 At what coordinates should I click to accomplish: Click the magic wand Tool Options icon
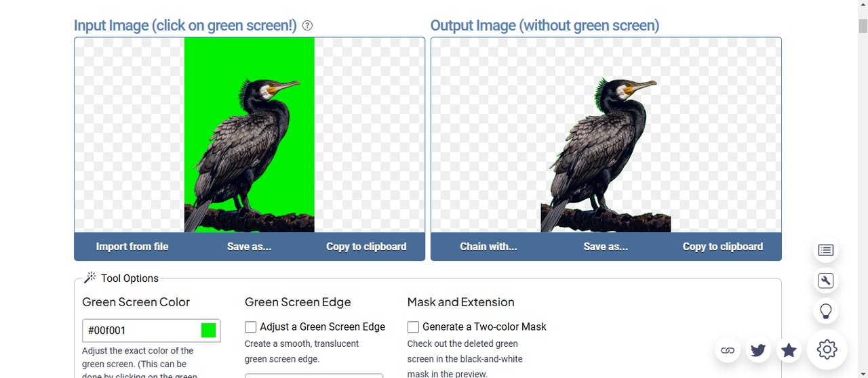pos(90,278)
